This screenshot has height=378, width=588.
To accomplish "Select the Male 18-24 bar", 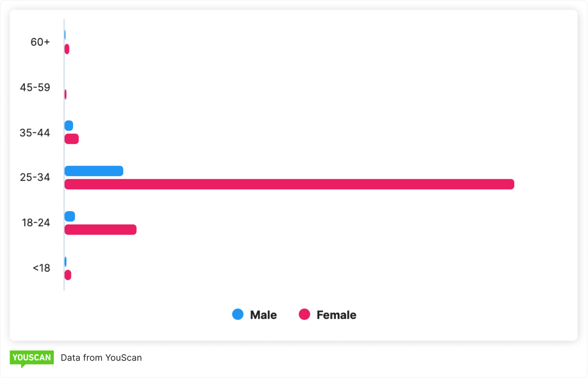I will [x=69, y=216].
